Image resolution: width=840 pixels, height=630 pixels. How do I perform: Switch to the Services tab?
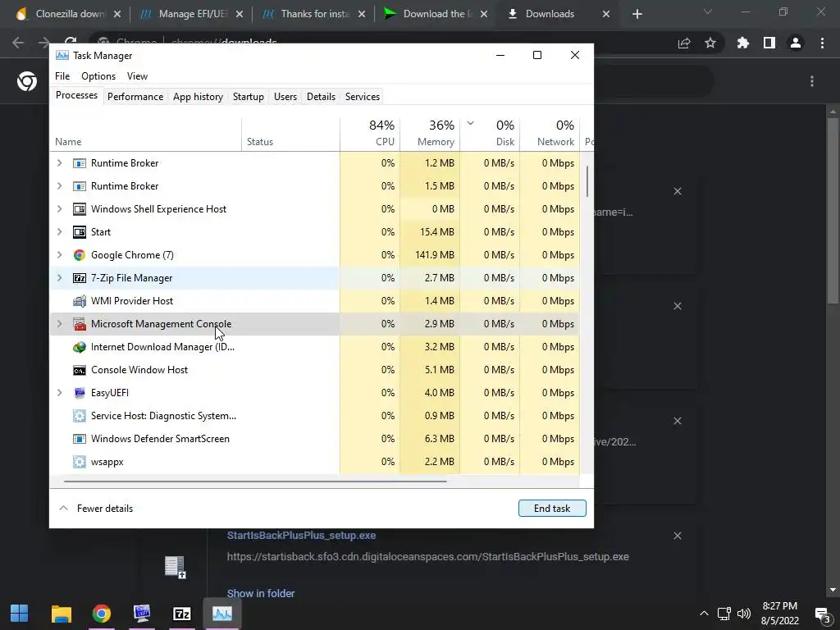(362, 97)
